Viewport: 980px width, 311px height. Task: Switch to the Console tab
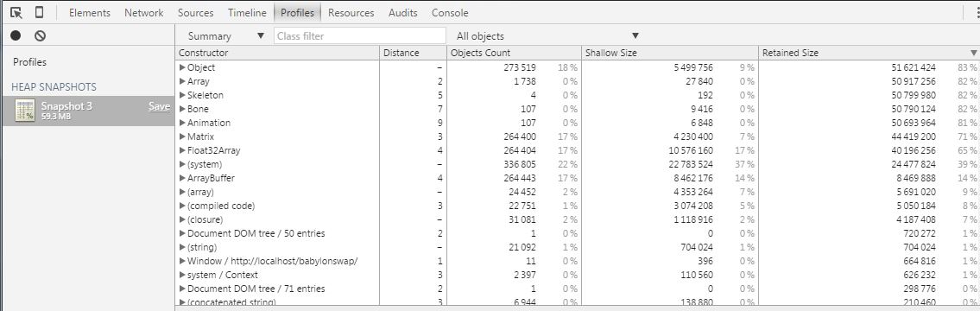[x=450, y=12]
